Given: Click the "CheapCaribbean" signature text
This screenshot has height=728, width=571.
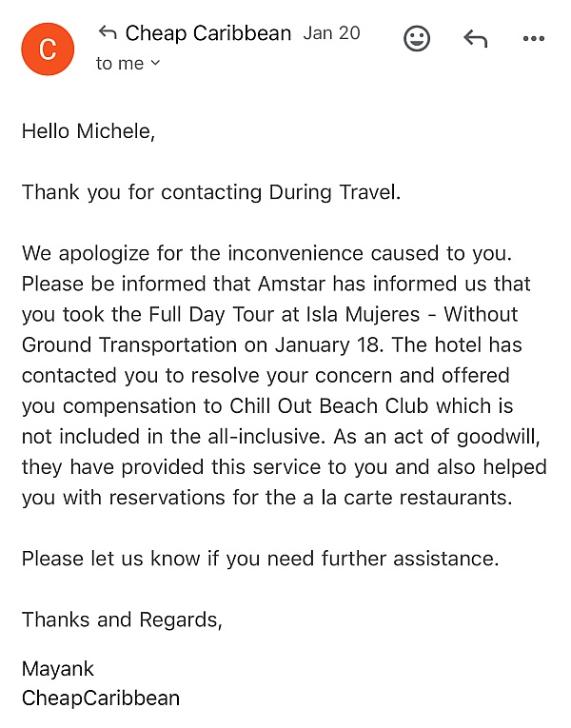Looking at the screenshot, I should click(101, 698).
